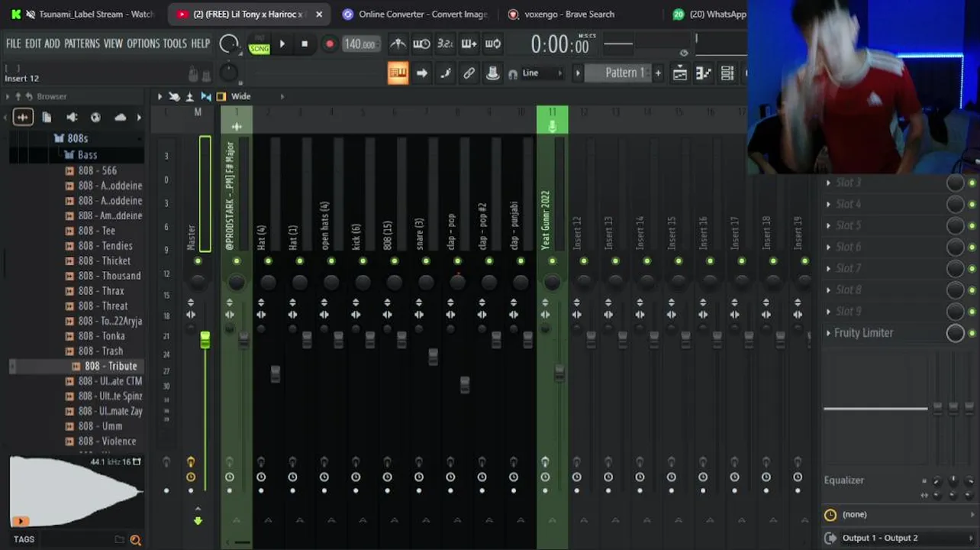Mute the kick (6) mixer track LED
The image size is (980, 550).
tap(363, 261)
